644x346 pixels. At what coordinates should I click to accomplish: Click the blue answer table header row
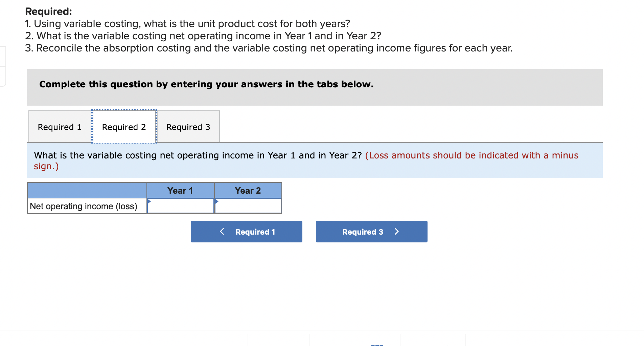pyautogui.click(x=154, y=190)
